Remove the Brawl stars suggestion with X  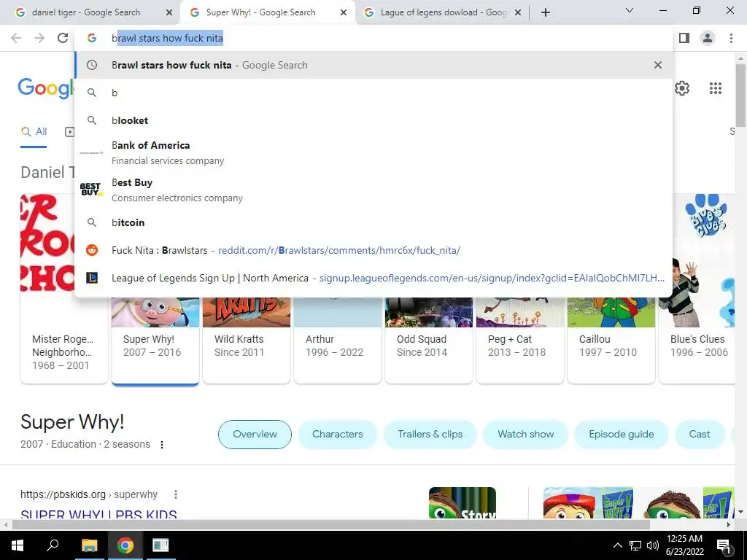658,65
